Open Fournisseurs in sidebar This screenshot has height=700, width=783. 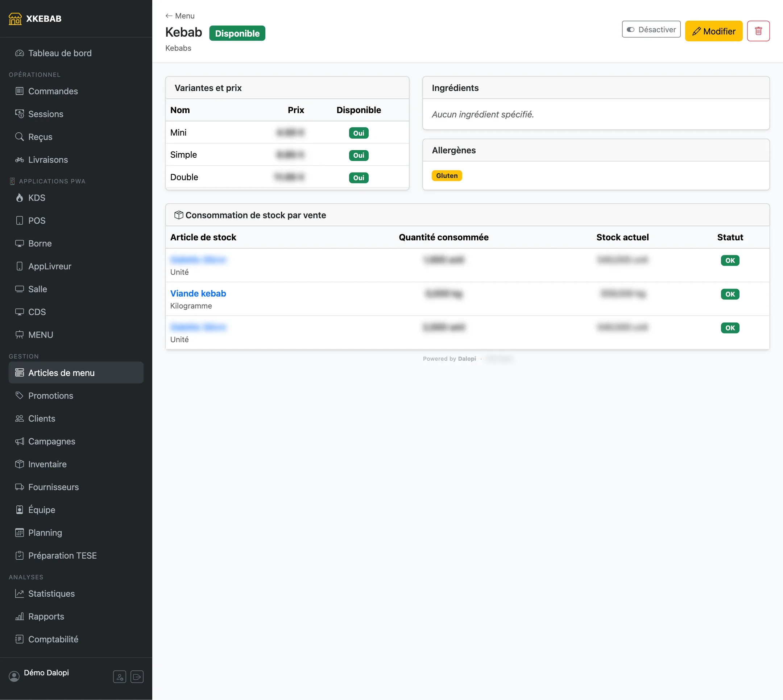point(76,487)
